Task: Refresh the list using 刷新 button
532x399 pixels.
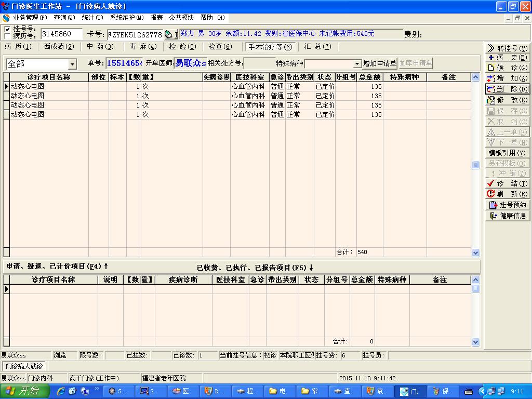Action: click(x=507, y=194)
